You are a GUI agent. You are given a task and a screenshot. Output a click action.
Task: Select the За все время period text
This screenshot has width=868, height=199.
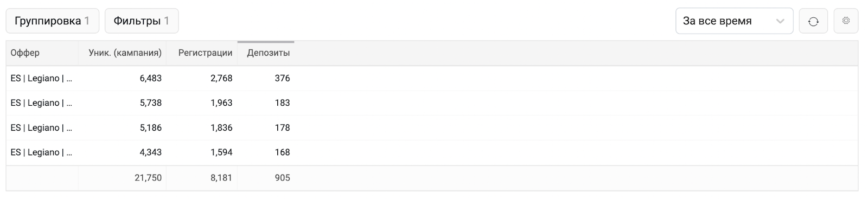pos(717,21)
